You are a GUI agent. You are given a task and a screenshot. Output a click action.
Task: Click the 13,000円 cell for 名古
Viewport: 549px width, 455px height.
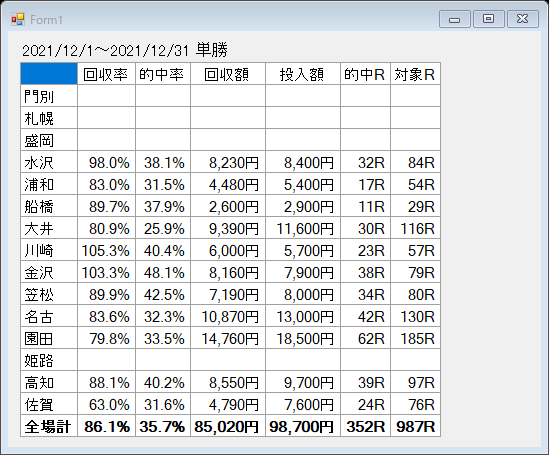[303, 316]
